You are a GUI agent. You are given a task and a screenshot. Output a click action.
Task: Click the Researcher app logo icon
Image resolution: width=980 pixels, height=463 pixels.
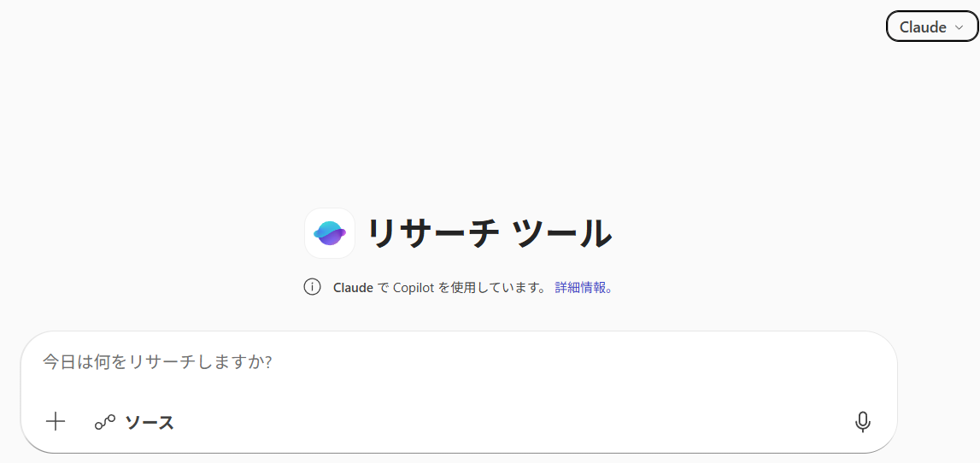click(330, 233)
